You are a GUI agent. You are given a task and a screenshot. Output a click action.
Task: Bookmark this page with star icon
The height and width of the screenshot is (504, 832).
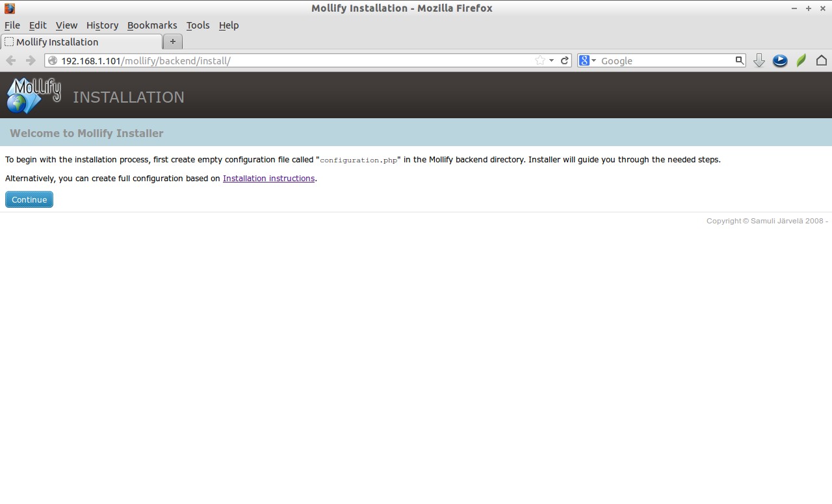(x=539, y=60)
